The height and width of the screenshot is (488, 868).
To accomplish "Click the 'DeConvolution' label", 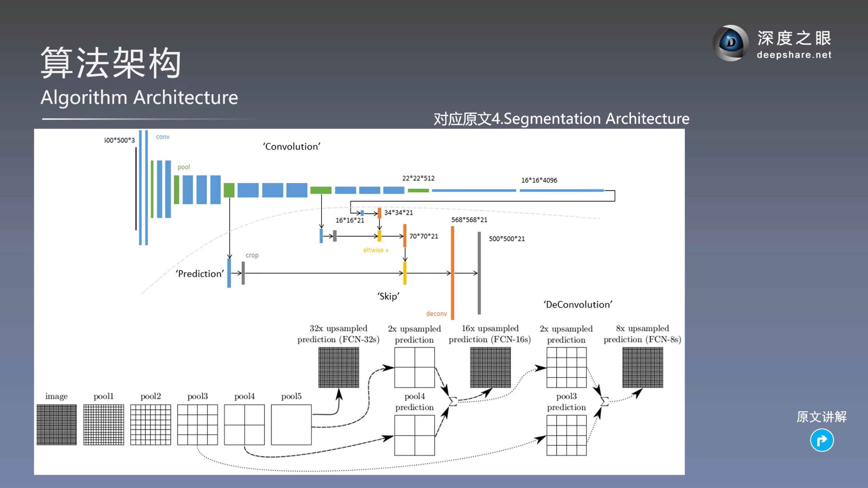I will point(578,304).
